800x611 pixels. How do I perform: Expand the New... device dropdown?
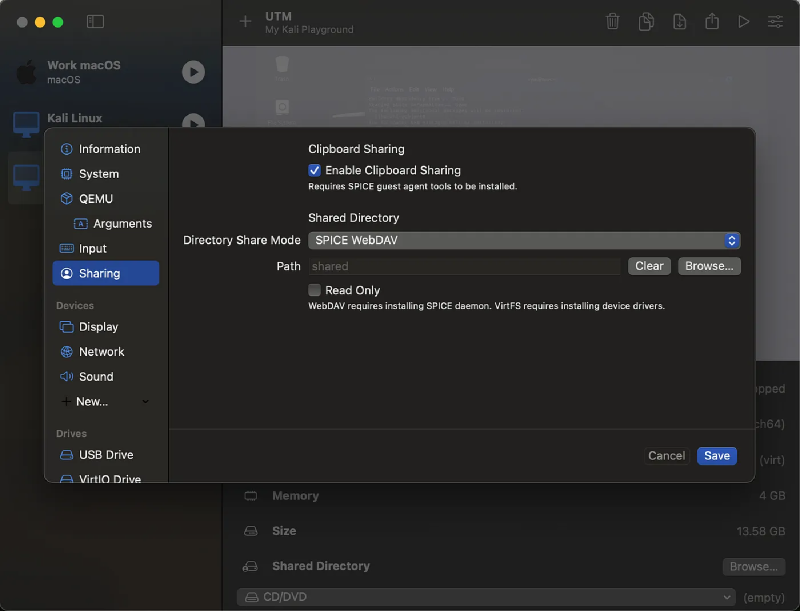point(105,402)
